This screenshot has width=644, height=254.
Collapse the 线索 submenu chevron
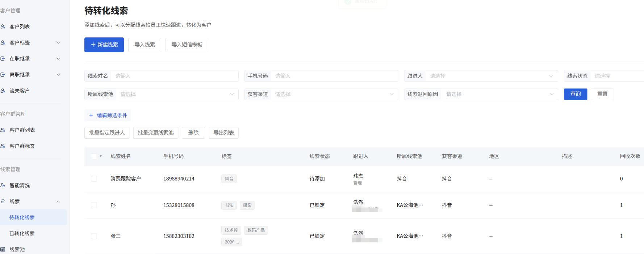pos(58,201)
